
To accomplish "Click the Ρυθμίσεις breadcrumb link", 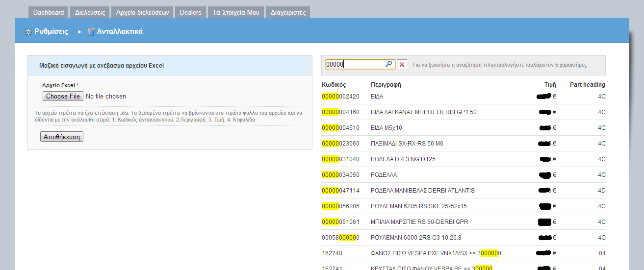I will pyautogui.click(x=51, y=32).
